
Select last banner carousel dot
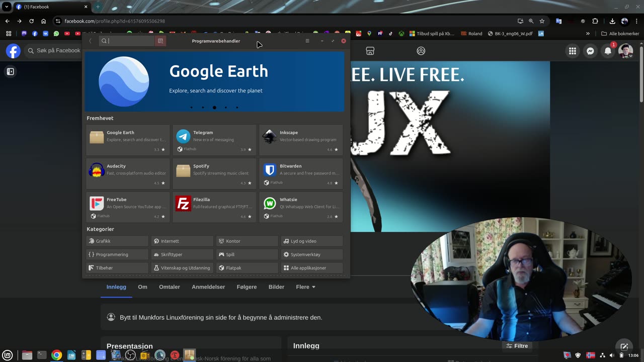pos(237,107)
